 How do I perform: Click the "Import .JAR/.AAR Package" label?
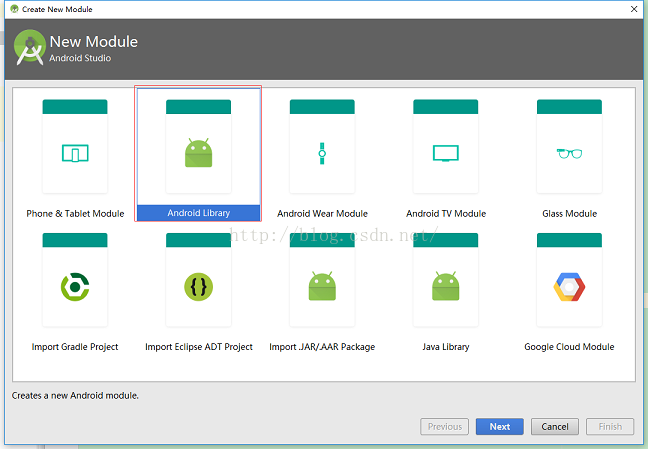(x=322, y=347)
